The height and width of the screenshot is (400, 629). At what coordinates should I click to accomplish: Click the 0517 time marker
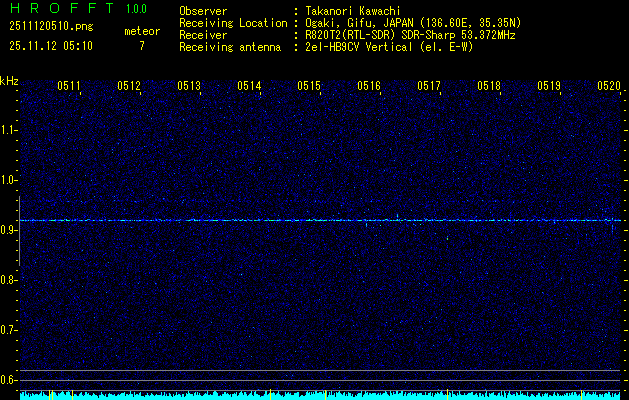tap(429, 87)
